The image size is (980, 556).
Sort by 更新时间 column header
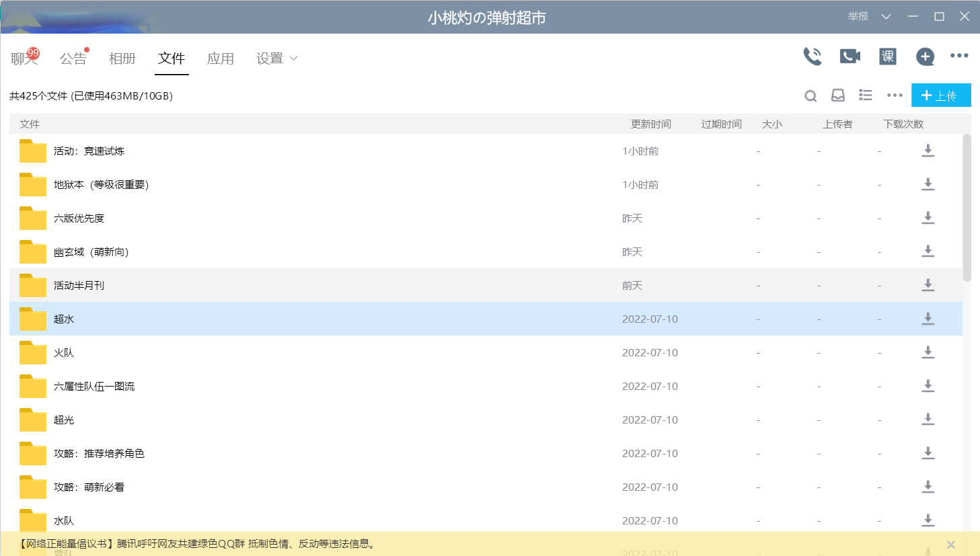pos(651,124)
